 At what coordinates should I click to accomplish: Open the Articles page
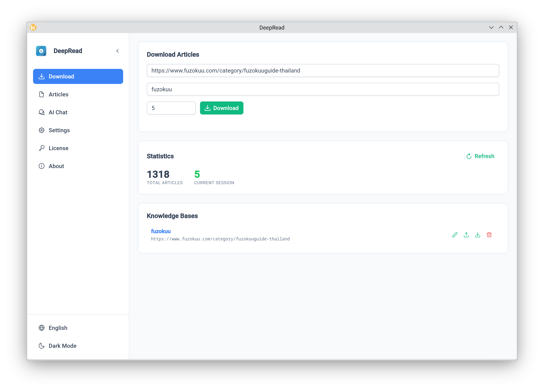click(58, 94)
